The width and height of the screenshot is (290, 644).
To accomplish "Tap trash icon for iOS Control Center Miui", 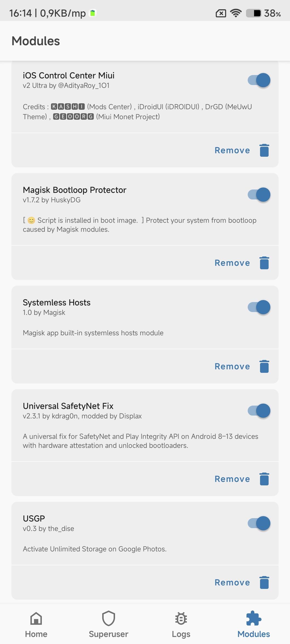I will [264, 150].
